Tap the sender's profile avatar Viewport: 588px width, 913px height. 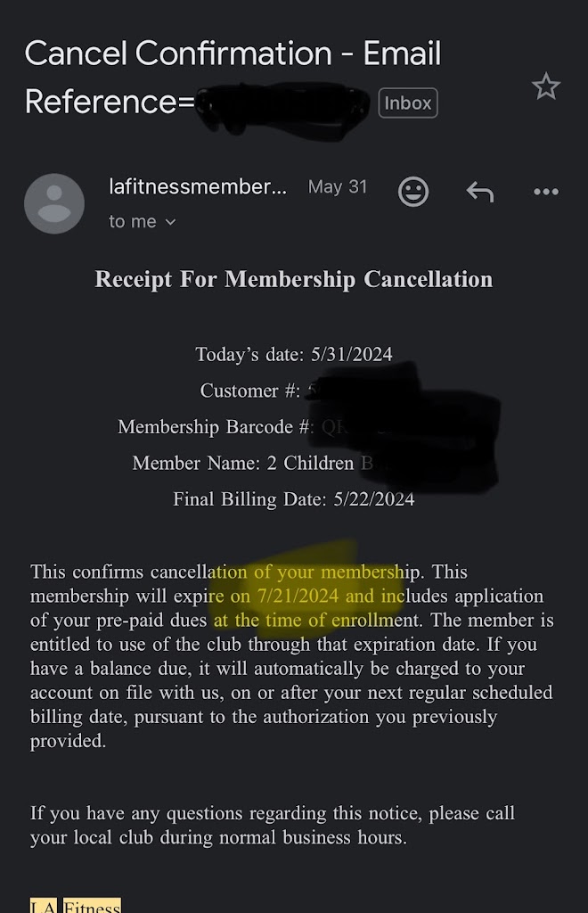click(x=54, y=204)
